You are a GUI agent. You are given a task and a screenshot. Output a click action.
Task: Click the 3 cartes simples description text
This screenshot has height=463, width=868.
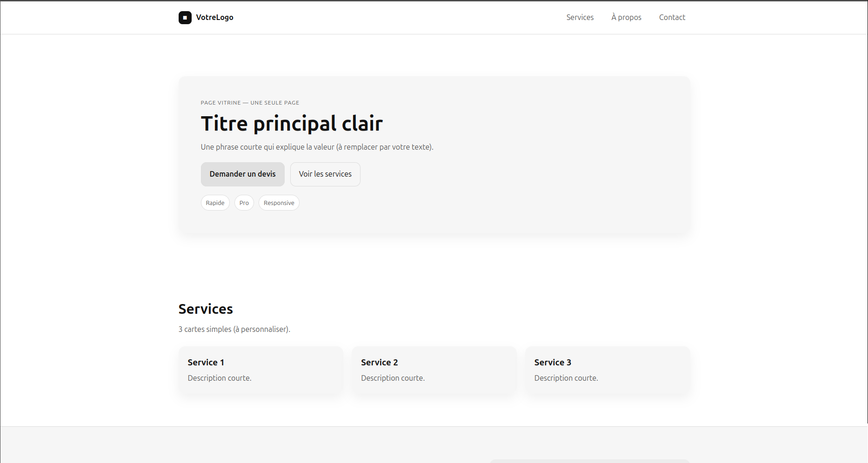point(234,329)
